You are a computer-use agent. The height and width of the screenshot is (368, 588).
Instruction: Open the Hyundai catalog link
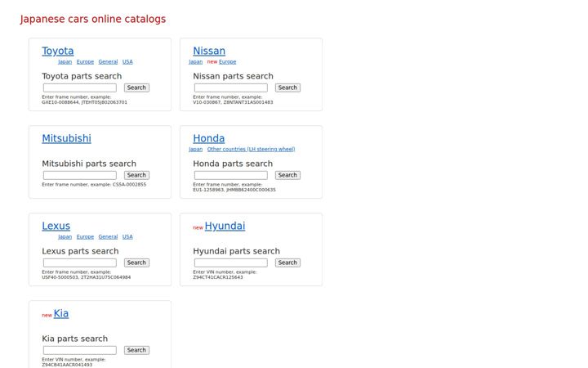coord(225,226)
